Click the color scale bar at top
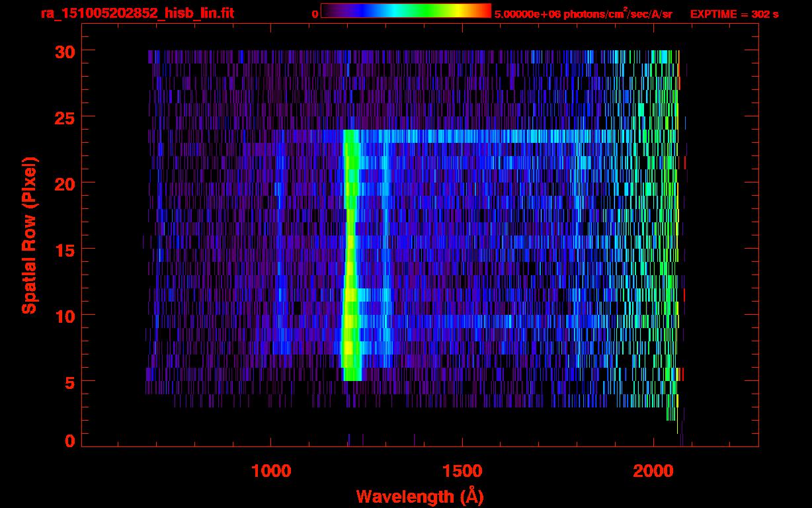This screenshot has height=508, width=812. click(405, 11)
